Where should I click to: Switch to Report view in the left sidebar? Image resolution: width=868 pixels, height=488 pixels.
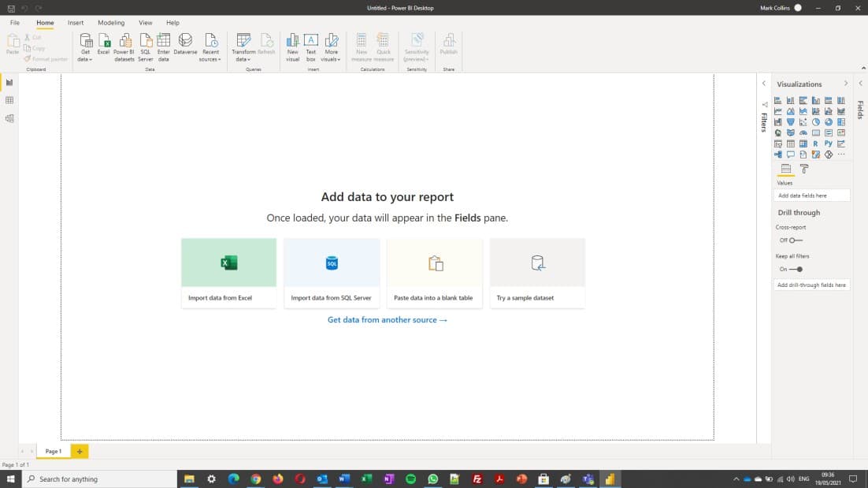9,83
